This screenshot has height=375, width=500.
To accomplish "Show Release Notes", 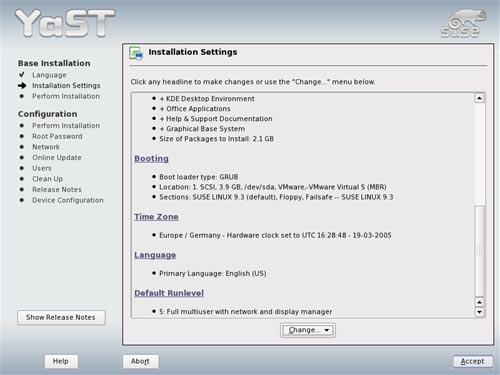I will tap(61, 317).
